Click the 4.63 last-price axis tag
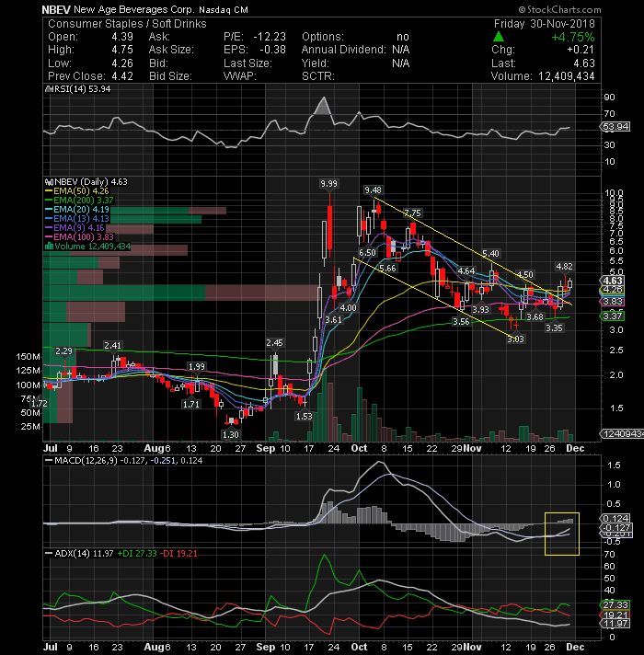Viewport: 644px width, 655px height. tap(612, 281)
